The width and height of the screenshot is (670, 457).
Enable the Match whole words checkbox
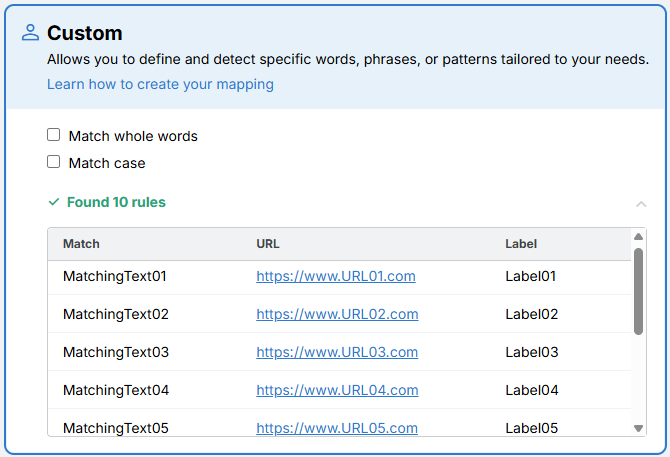pyautogui.click(x=53, y=135)
